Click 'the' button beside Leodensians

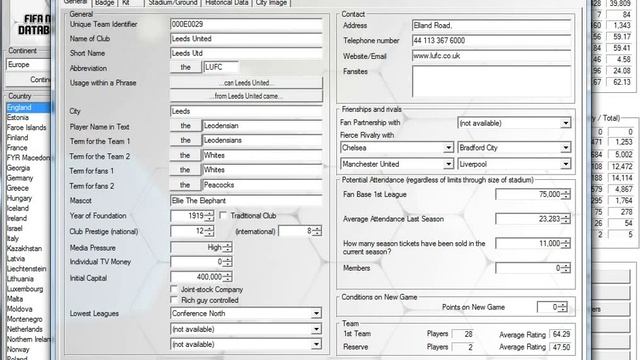185,140
